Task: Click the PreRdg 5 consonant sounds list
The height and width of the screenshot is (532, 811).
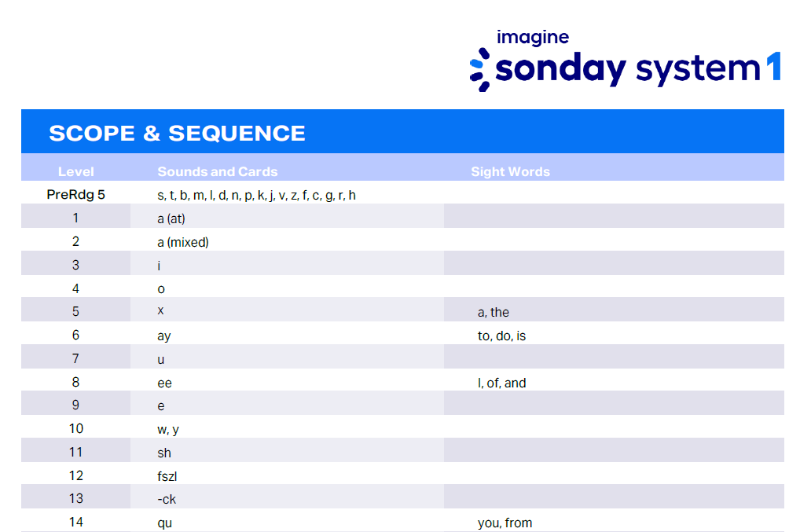Action: (256, 195)
